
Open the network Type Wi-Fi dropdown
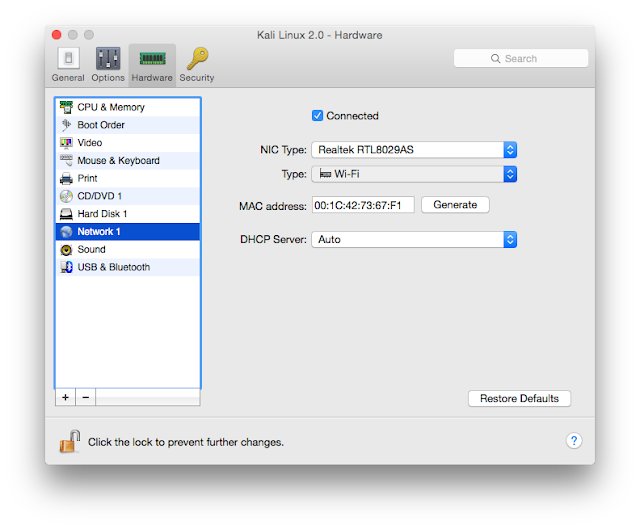pyautogui.click(x=414, y=174)
